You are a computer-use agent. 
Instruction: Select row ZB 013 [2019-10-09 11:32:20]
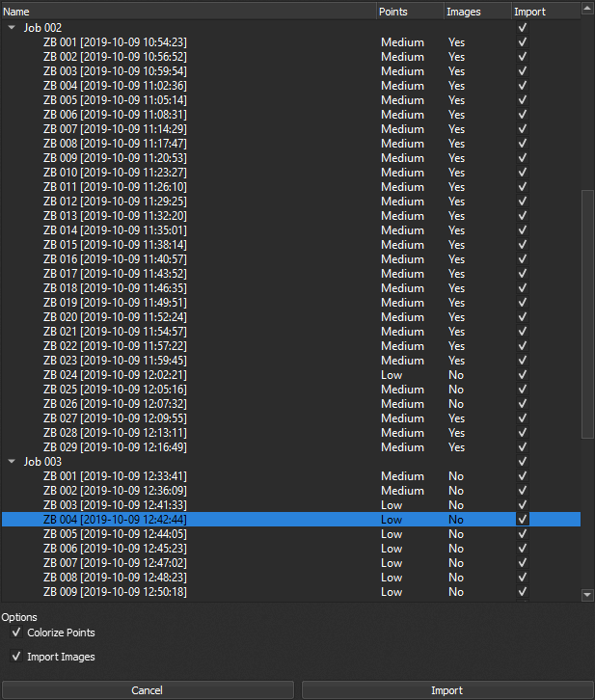291,216
